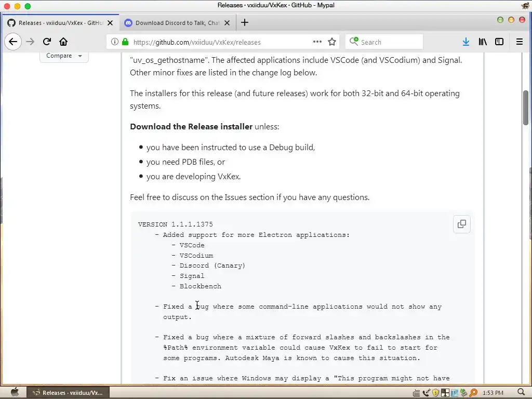Click the 'you are developing VxKex.' bullet
This screenshot has width=532, height=399.
click(193, 177)
